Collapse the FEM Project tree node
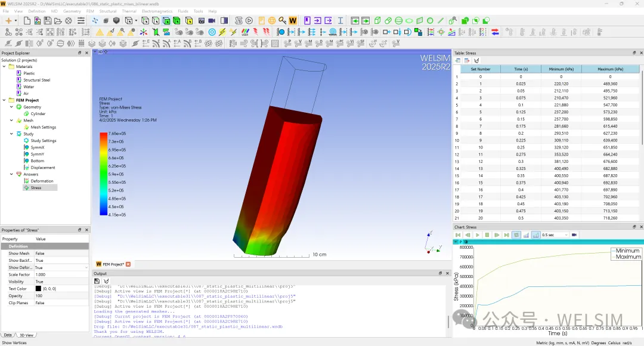The image size is (644, 346). [5, 100]
